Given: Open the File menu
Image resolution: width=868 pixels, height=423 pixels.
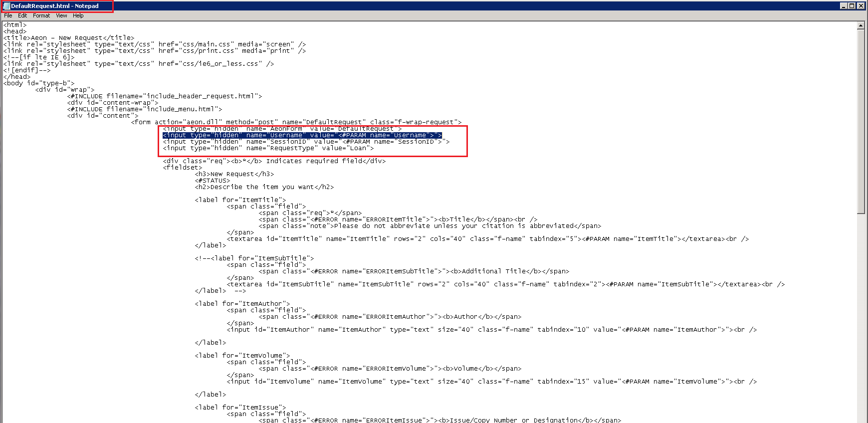Looking at the screenshot, I should pyautogui.click(x=8, y=15).
